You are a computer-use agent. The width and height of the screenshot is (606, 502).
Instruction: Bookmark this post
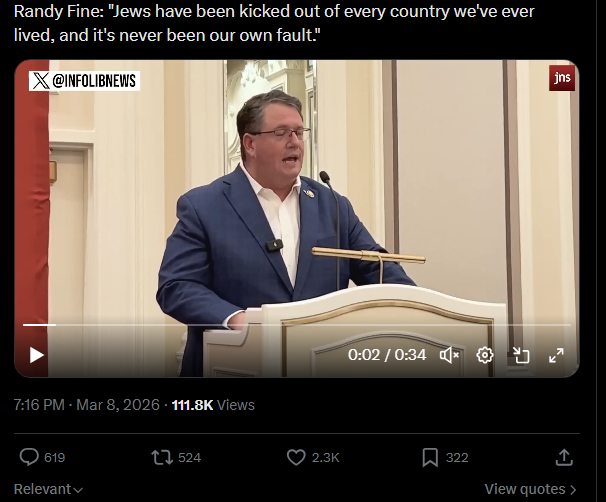(x=430, y=458)
